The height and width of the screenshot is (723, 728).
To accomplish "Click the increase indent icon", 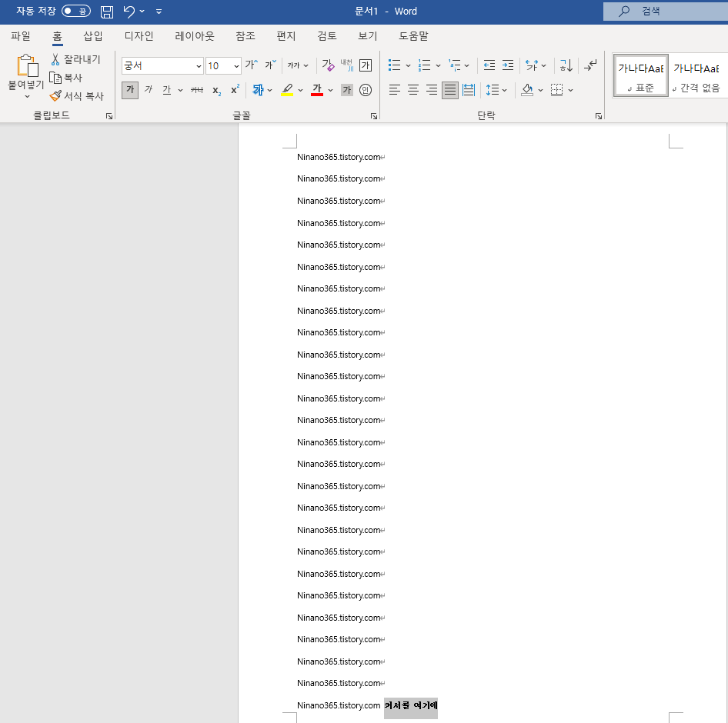I will click(x=508, y=65).
